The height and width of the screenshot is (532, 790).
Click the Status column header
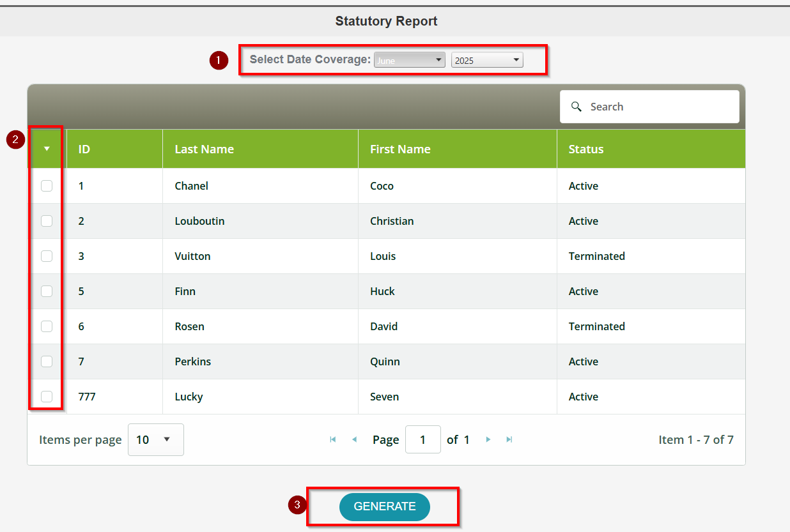click(585, 148)
